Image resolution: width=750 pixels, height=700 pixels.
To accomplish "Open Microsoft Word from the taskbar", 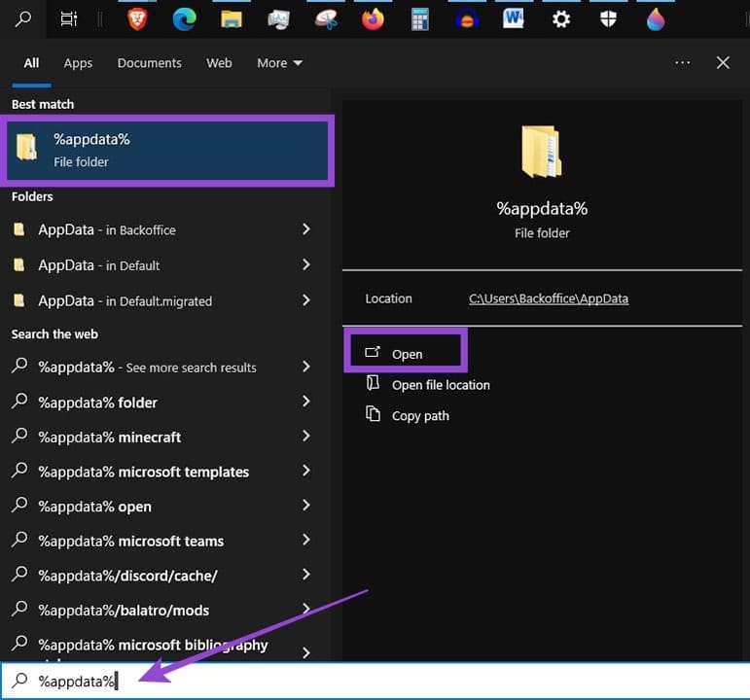I will coord(514,18).
